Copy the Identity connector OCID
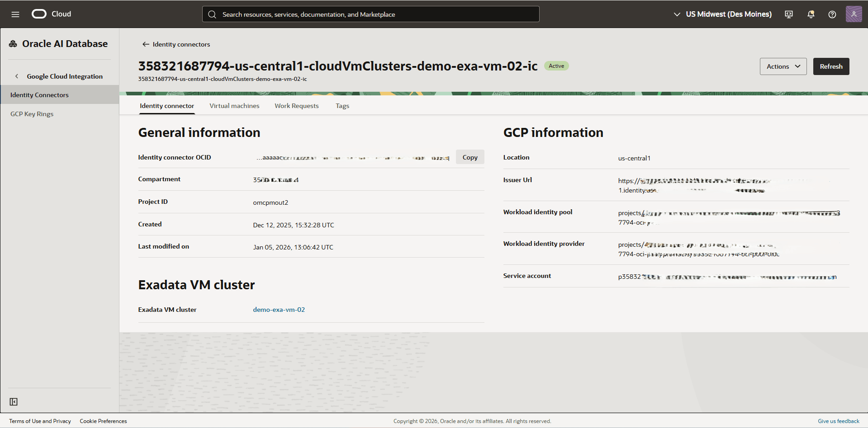 (470, 157)
